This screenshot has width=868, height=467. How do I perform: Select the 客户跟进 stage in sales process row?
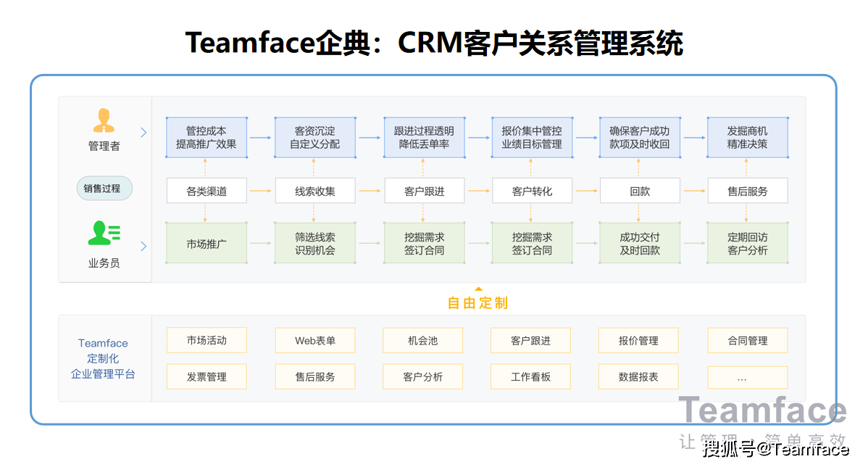424,191
